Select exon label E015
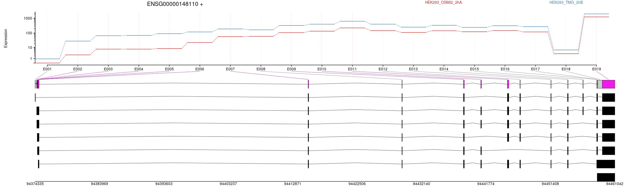The image size is (644, 188). [474, 69]
